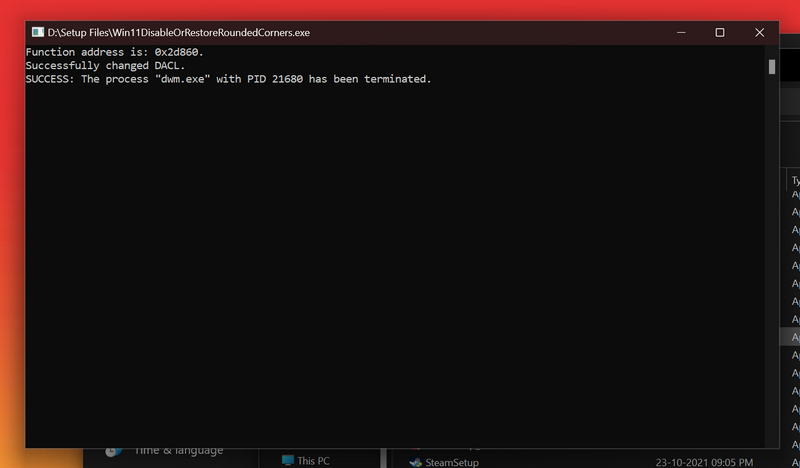Viewport: 800px width, 468px height.
Task: Select the This PC tree label
Action: coord(313,461)
